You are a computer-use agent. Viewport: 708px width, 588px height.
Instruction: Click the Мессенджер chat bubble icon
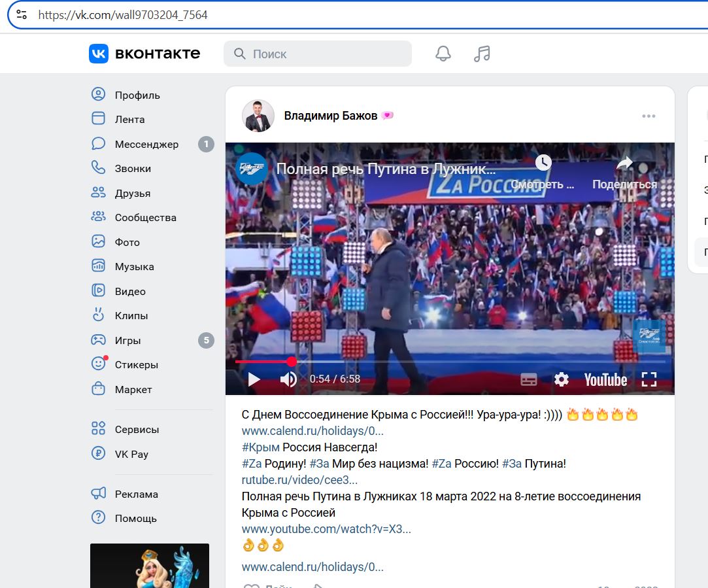pos(99,144)
